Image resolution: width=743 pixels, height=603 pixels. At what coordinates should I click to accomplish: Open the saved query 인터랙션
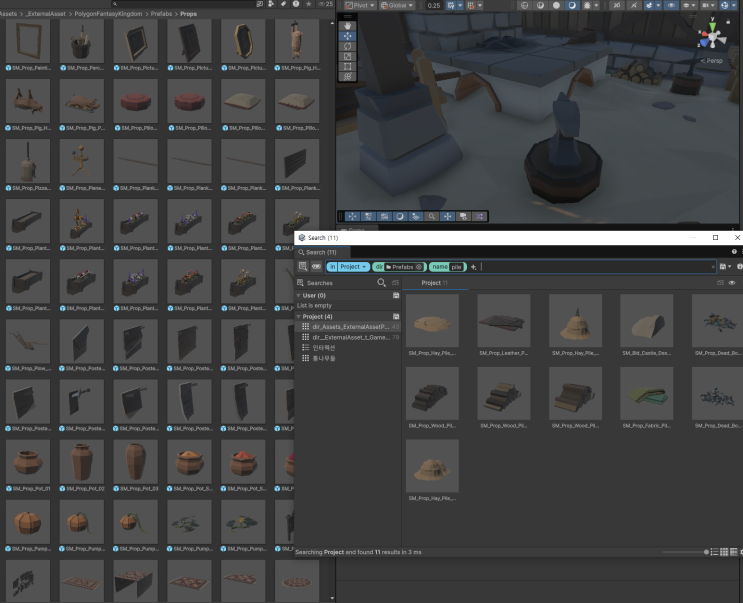324,348
